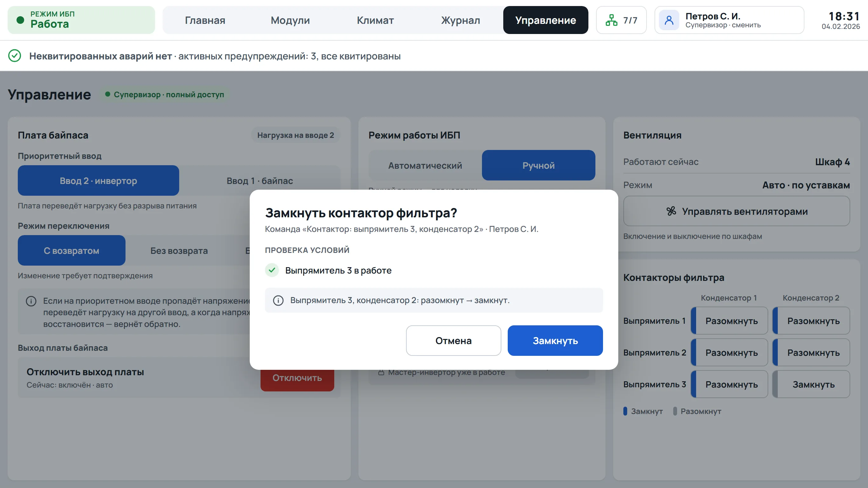Switch to the Модули tab
The image size is (868, 488).
click(290, 20)
